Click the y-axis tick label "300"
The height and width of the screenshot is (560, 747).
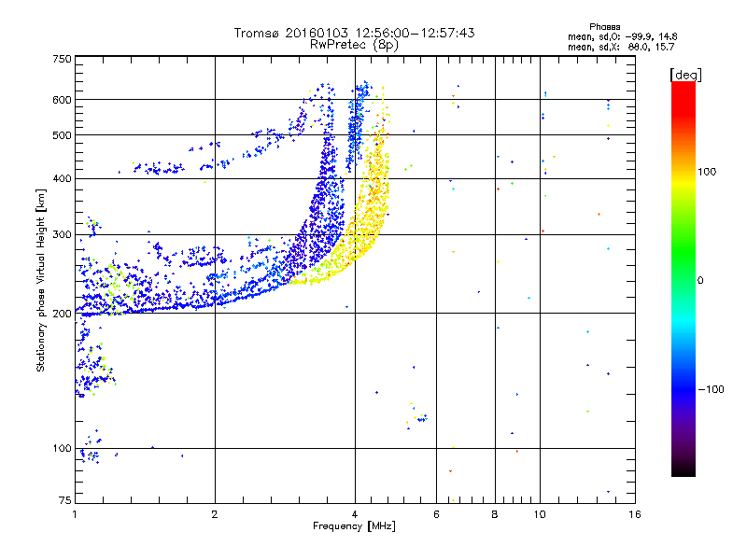click(x=62, y=235)
